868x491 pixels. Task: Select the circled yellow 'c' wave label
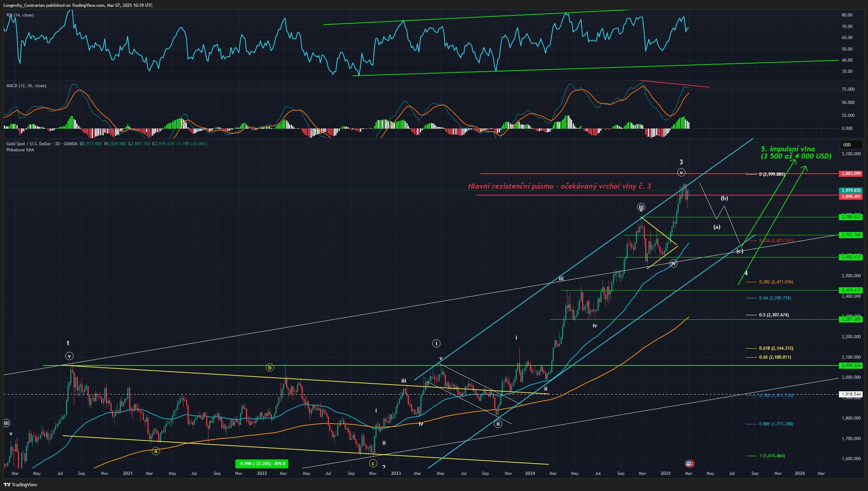(x=373, y=463)
